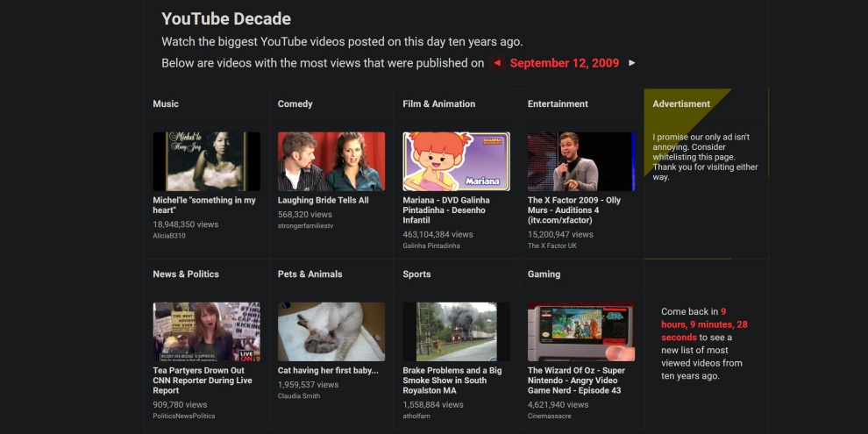
Task: Click channel name AliciaB310
Action: pos(169,236)
